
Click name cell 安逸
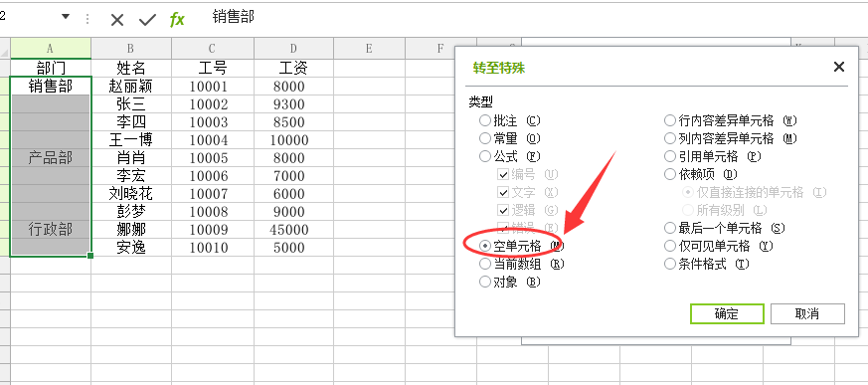point(131,247)
